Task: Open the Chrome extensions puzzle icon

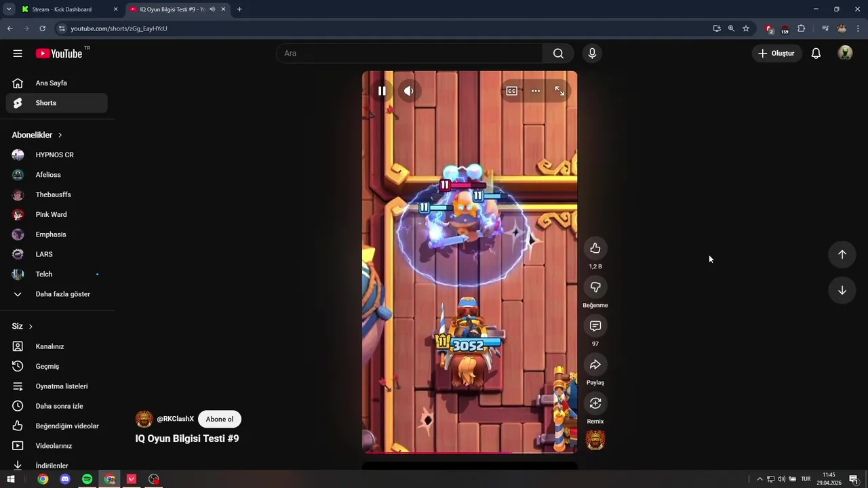Action: [x=801, y=28]
